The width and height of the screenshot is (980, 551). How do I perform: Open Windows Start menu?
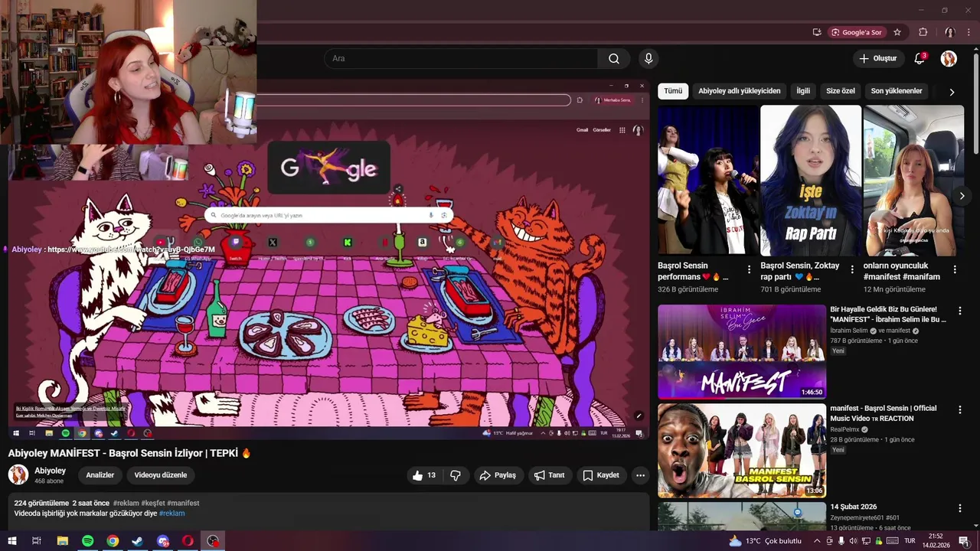pos(11,541)
